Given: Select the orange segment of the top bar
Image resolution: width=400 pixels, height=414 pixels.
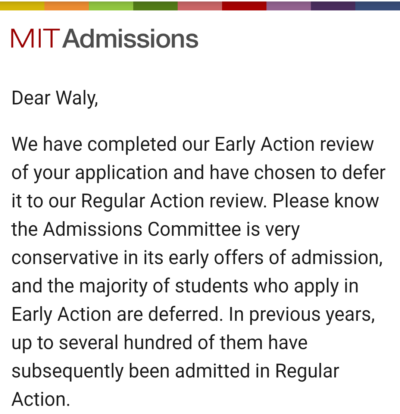Looking at the screenshot, I should (x=67, y=5).
